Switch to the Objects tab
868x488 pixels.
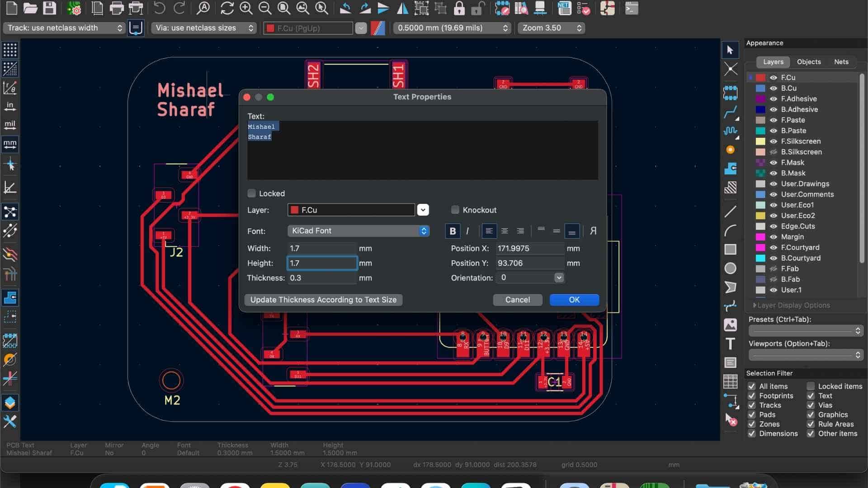[x=809, y=62]
